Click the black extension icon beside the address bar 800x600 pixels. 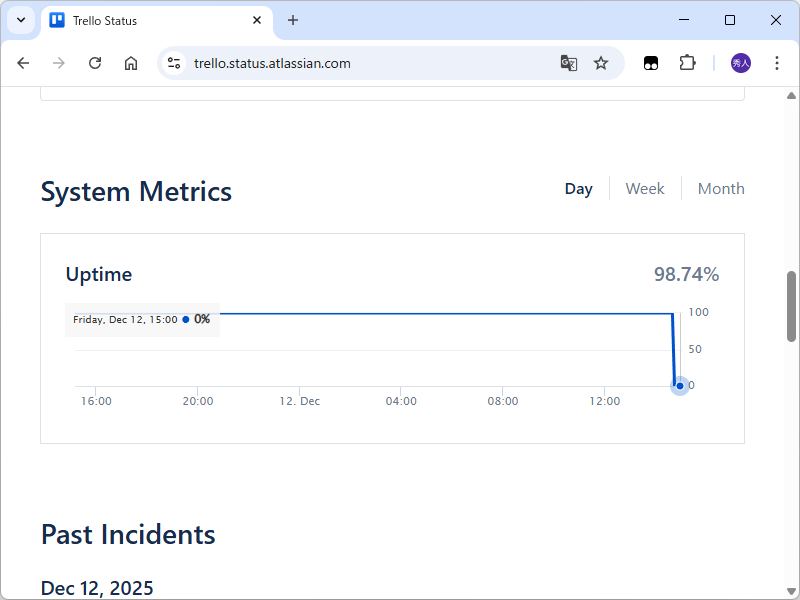651,63
